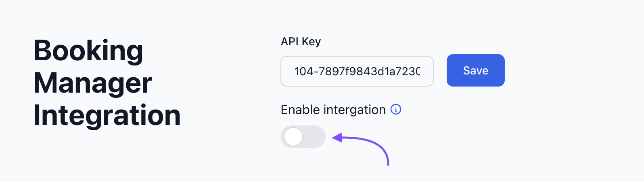Click the word Manager in the title
Image resolution: width=644 pixels, height=182 pixels.
[x=93, y=83]
